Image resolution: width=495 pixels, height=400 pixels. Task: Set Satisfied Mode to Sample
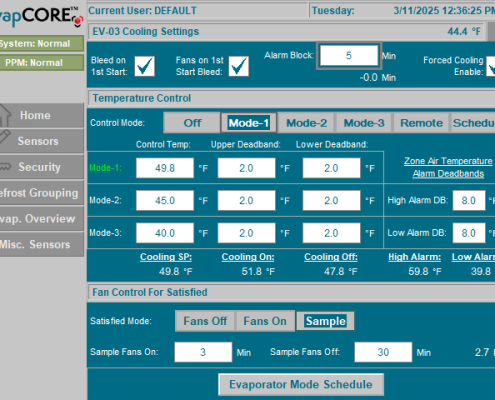click(325, 321)
